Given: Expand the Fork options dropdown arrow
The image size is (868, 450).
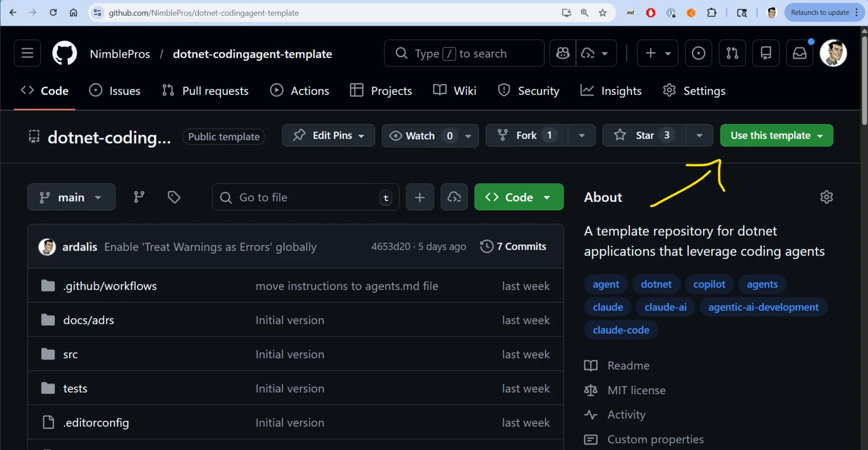Looking at the screenshot, I should 582,136.
